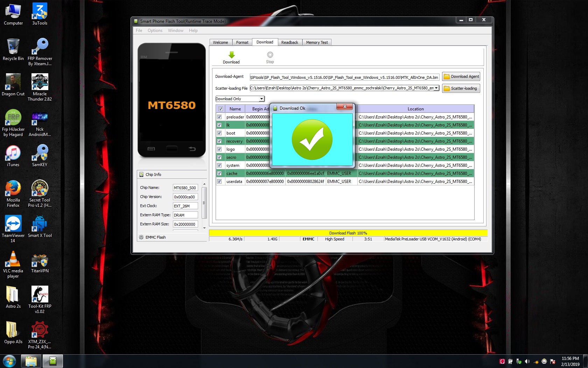The width and height of the screenshot is (588, 368).
Task: Click the Chip Info vertical scrollbar thumb
Action: point(204,203)
